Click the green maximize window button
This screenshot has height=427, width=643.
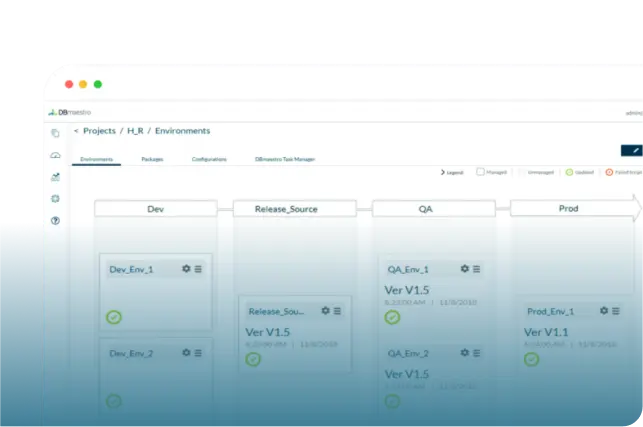click(98, 84)
